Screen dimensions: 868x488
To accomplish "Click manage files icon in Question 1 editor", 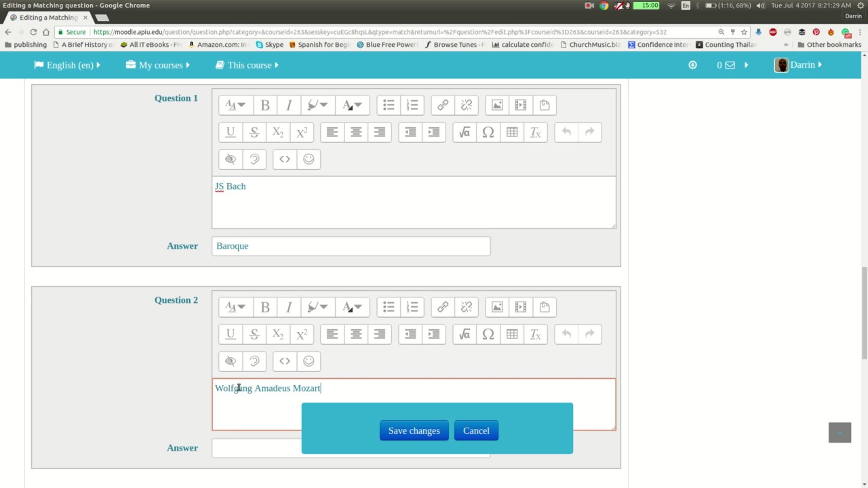I will pyautogui.click(x=545, y=105).
